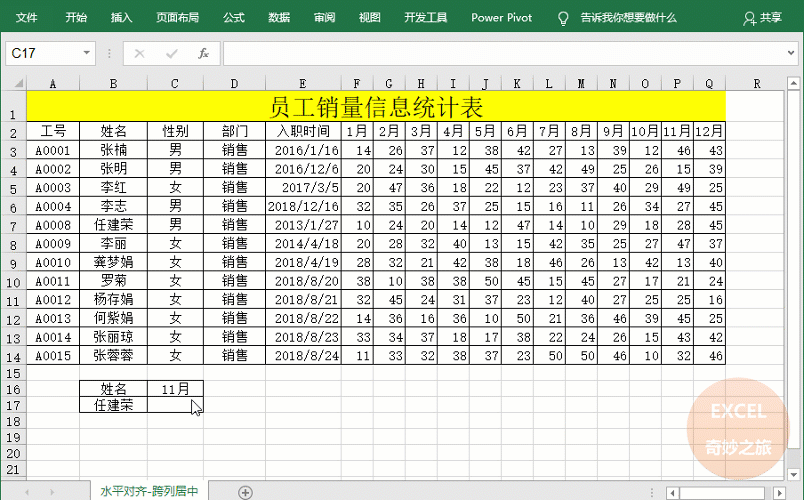Viewport: 804px width, 500px height.
Task: Click name cell 何紫娟
Action: point(113,318)
